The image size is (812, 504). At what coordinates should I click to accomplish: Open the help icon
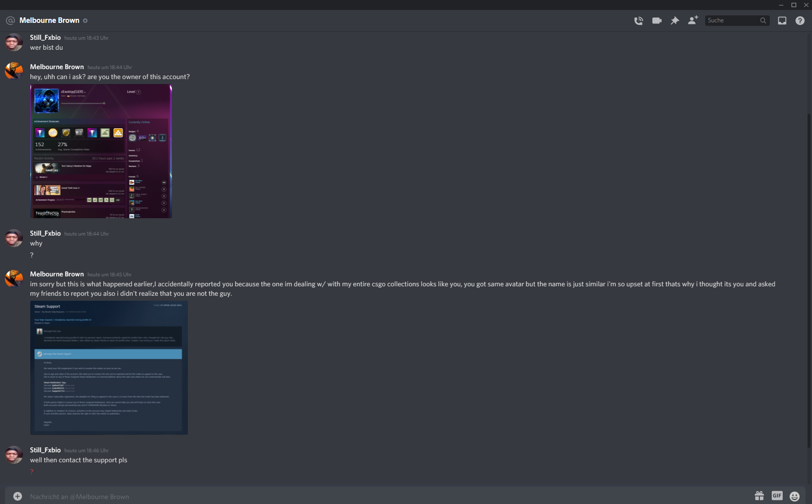click(800, 20)
